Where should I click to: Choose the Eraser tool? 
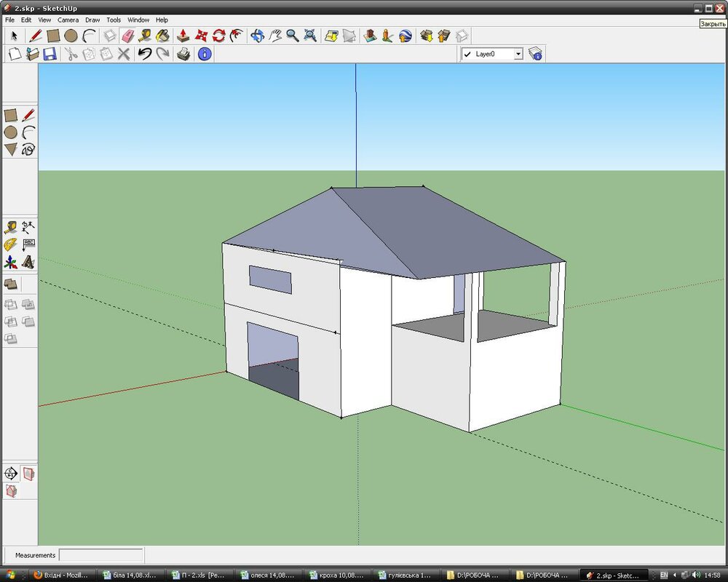coord(127,36)
